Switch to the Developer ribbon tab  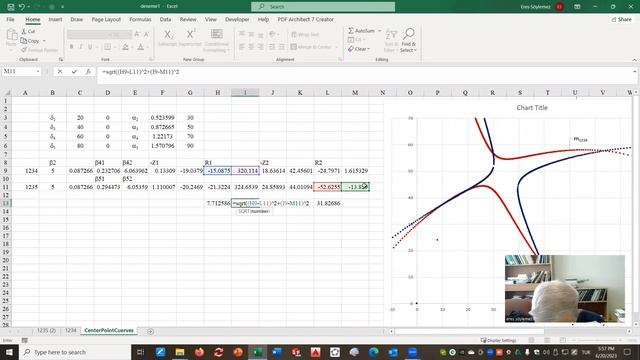click(237, 19)
